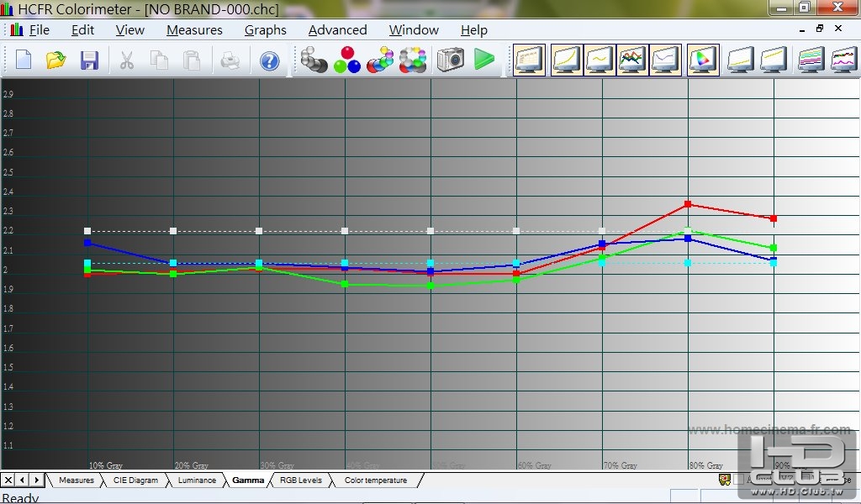861x504 pixels.
Task: Toggle the gamma graph view monitor icon
Action: pos(599,60)
